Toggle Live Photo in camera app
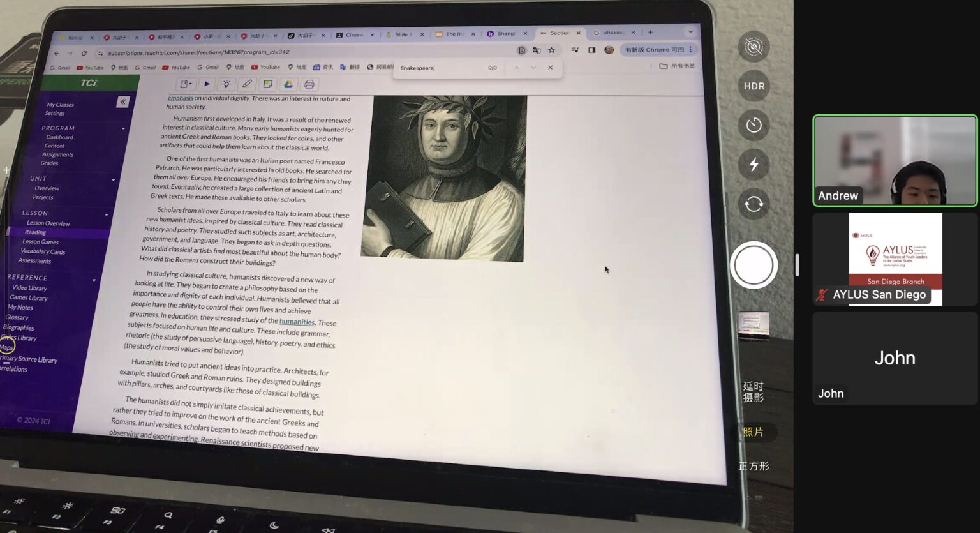This screenshot has width=980, height=533. tap(754, 47)
